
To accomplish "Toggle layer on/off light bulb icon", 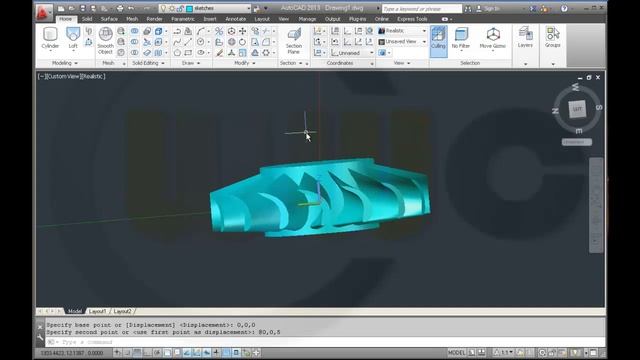I will click(x=163, y=9).
